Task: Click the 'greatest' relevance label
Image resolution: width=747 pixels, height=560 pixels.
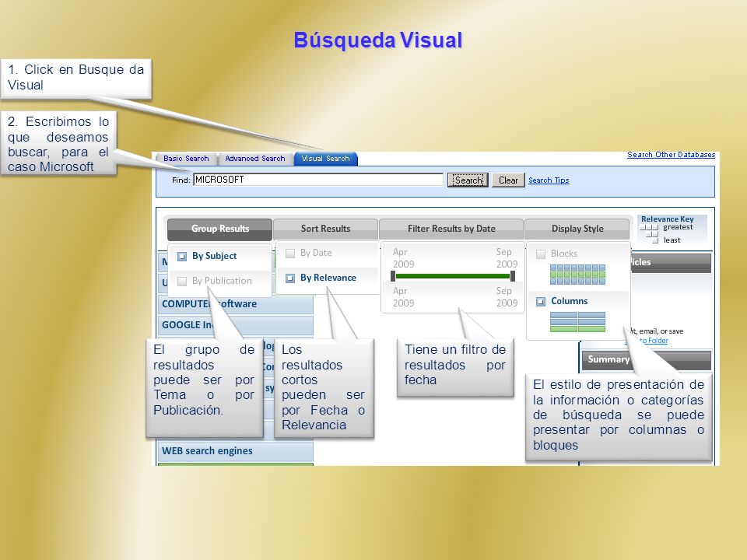Action: 678,227
